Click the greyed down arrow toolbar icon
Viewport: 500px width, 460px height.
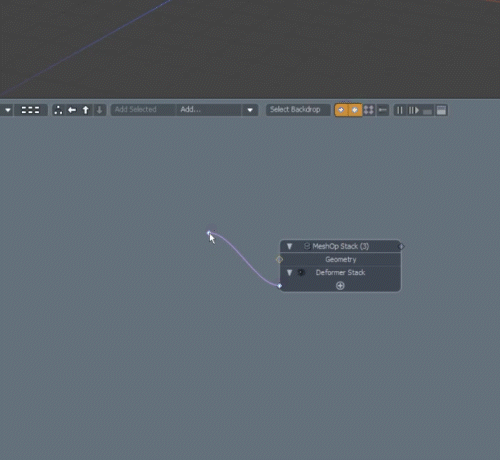click(99, 110)
